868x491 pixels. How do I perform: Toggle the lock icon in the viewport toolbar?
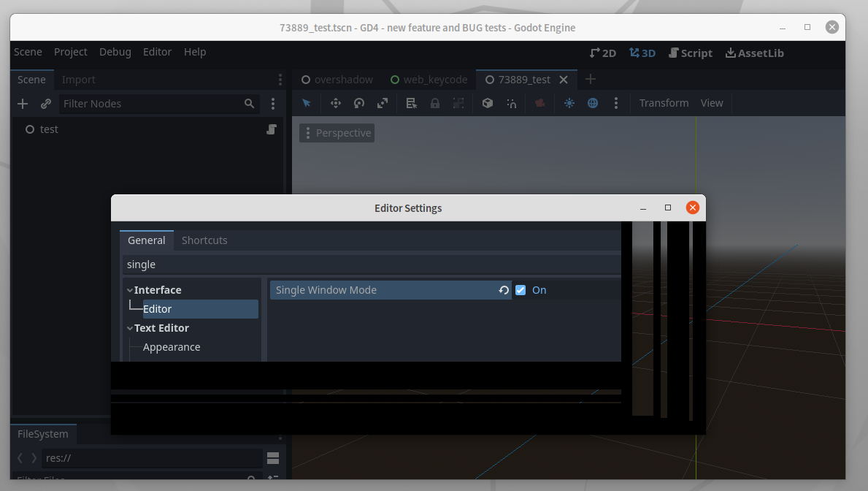pos(434,103)
